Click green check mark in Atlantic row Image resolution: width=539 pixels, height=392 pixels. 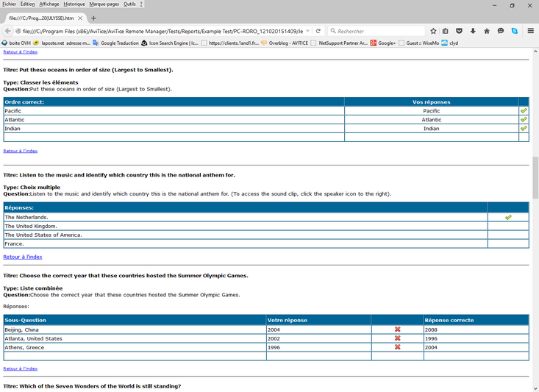524,120
